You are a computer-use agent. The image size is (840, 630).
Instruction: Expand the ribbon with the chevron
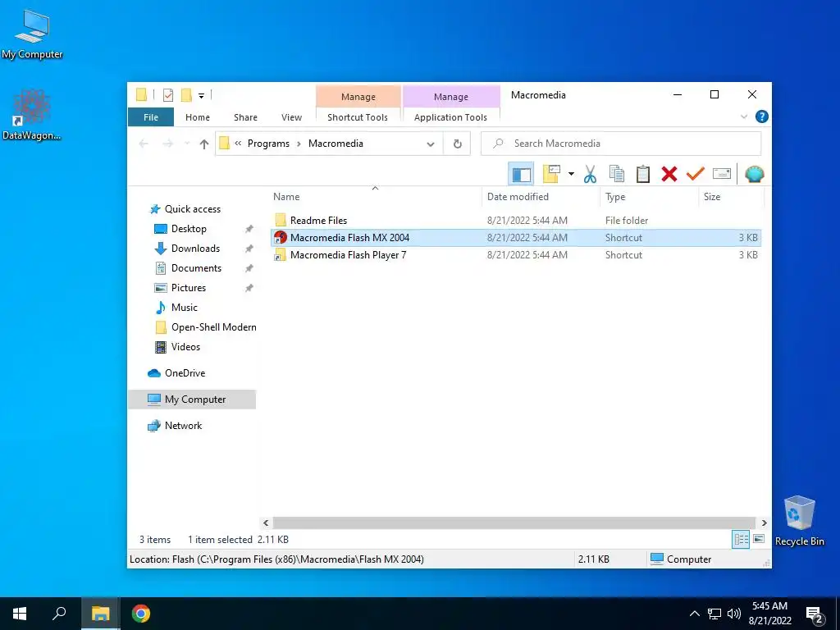(743, 116)
